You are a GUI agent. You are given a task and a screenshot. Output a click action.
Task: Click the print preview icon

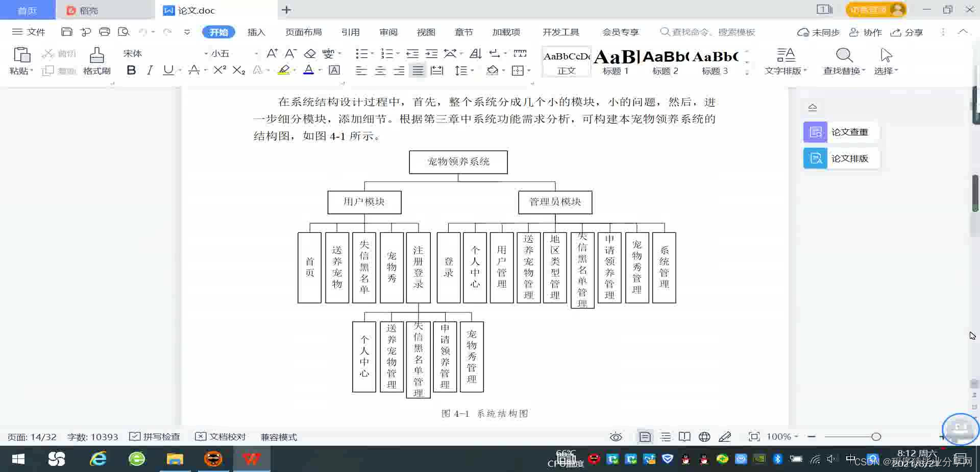pos(124,32)
